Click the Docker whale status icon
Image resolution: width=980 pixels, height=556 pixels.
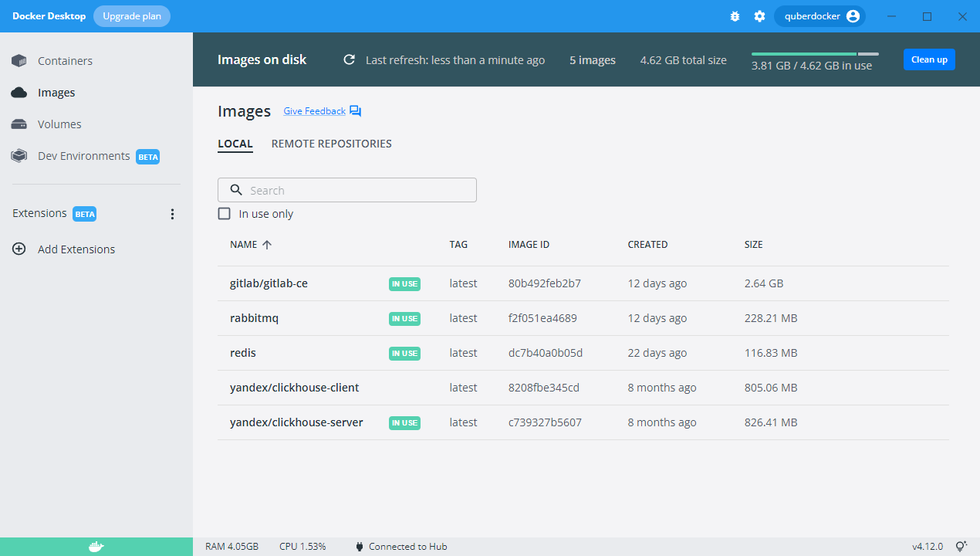[x=96, y=547]
